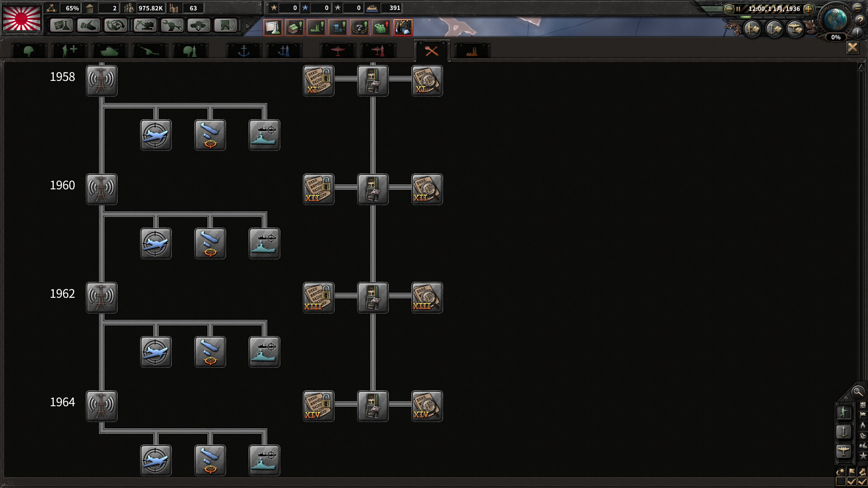Image resolution: width=868 pixels, height=488 pixels.
Task: Switch to the Naval anchor research tab
Action: 244,51
